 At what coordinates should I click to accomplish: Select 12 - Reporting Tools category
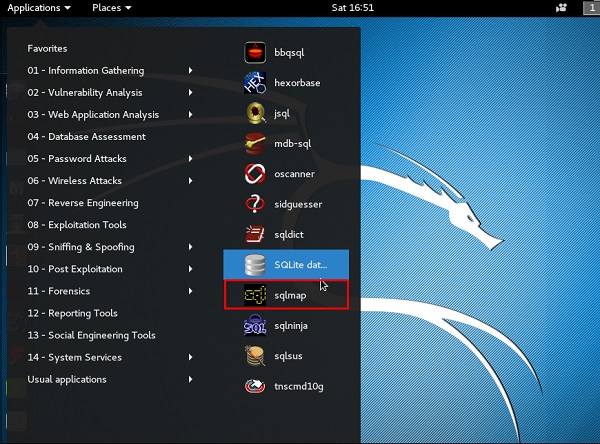[x=73, y=313]
